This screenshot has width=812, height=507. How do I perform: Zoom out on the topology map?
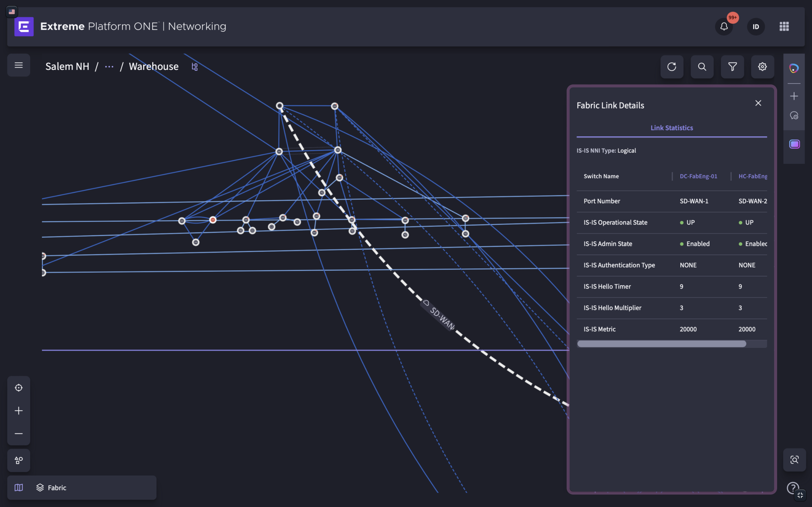[x=19, y=433]
